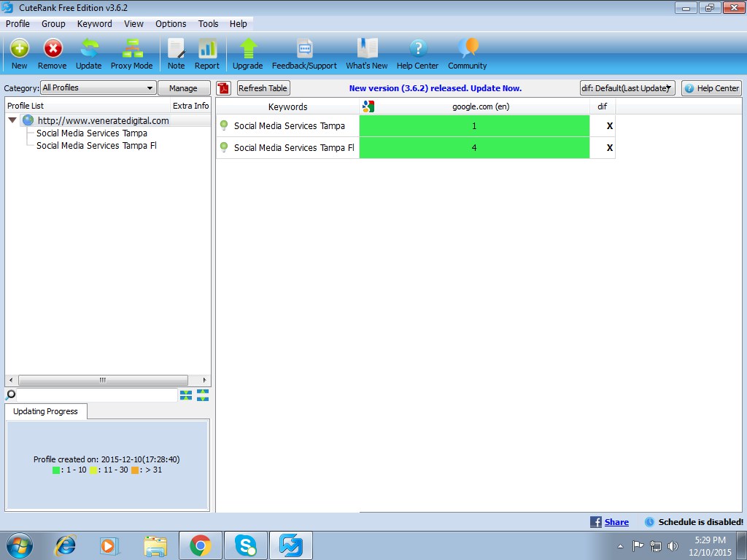Viewport: 747px width, 560px height.
Task: Click the bulb icon beside Social Media Services Tampa
Action: [224, 125]
